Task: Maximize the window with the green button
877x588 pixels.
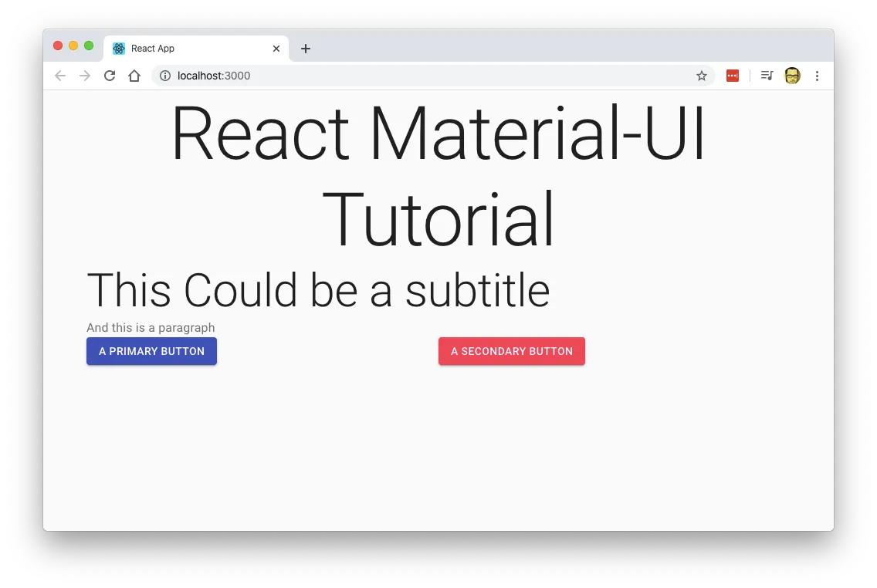Action: pyautogui.click(x=89, y=46)
